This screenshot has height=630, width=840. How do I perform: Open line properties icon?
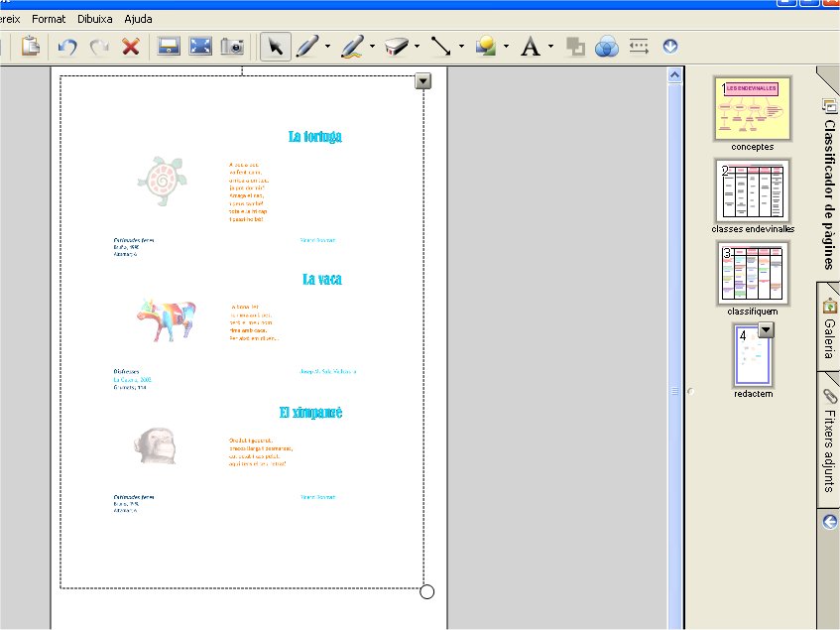639,47
